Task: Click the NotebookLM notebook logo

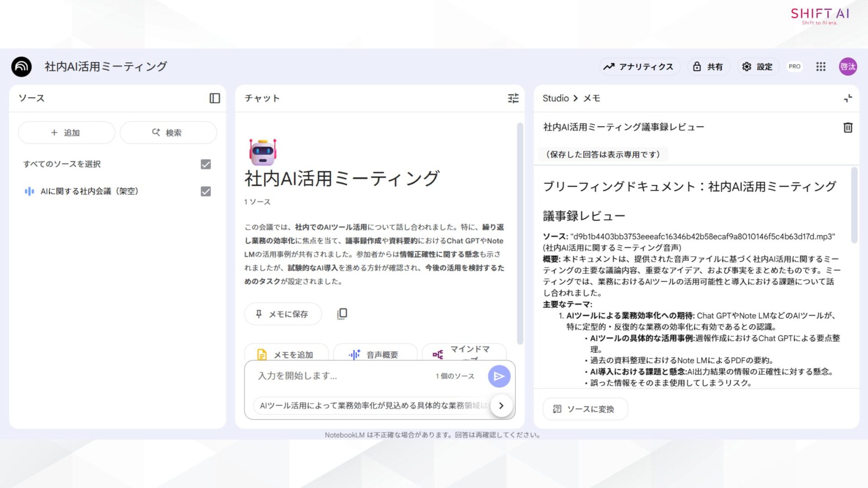Action: 21,66
